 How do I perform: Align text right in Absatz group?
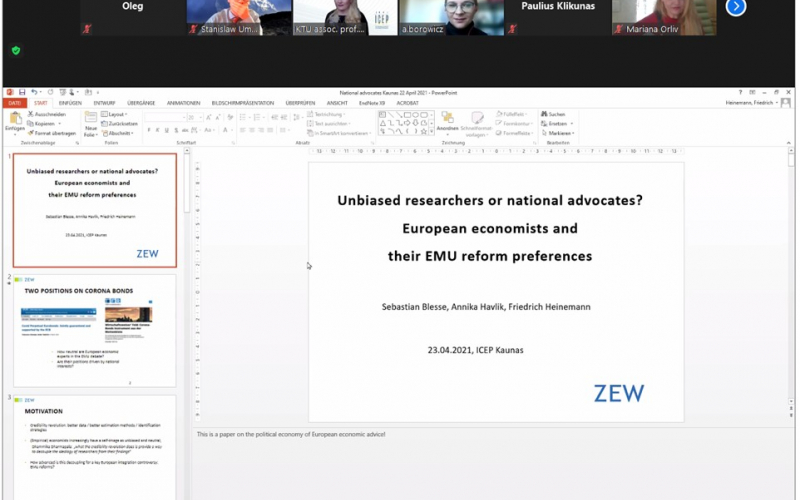(261, 131)
